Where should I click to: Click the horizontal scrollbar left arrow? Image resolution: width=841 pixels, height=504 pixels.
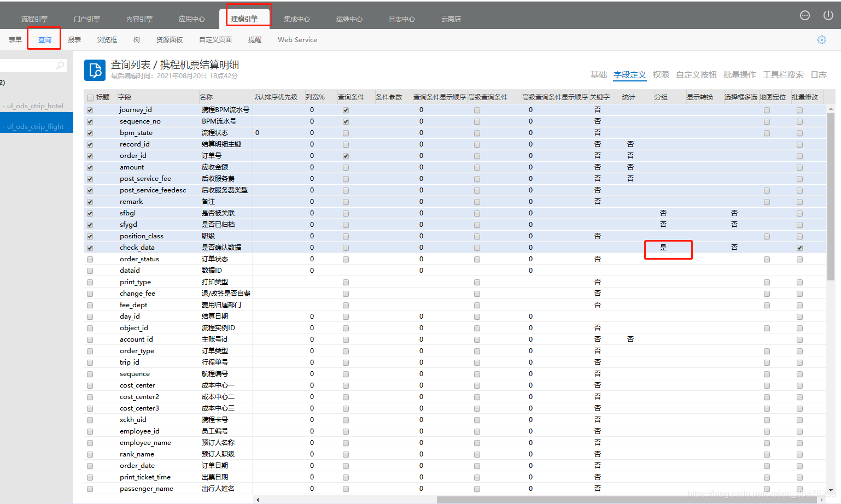(258, 500)
